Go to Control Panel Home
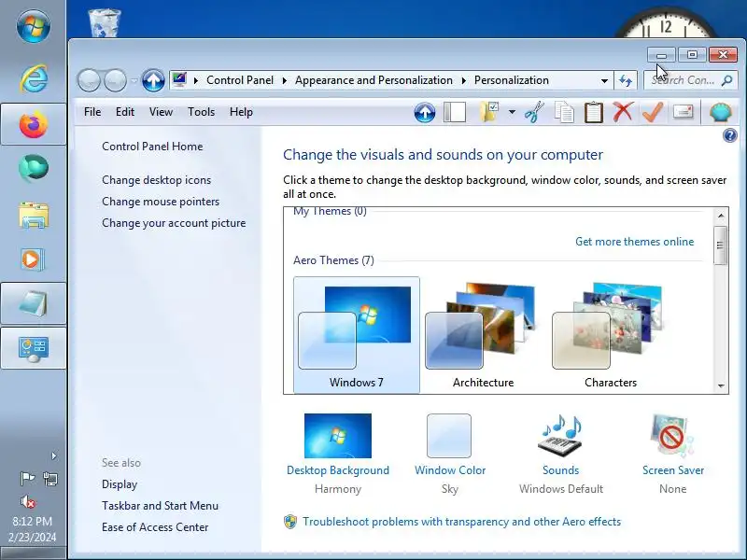 click(152, 147)
